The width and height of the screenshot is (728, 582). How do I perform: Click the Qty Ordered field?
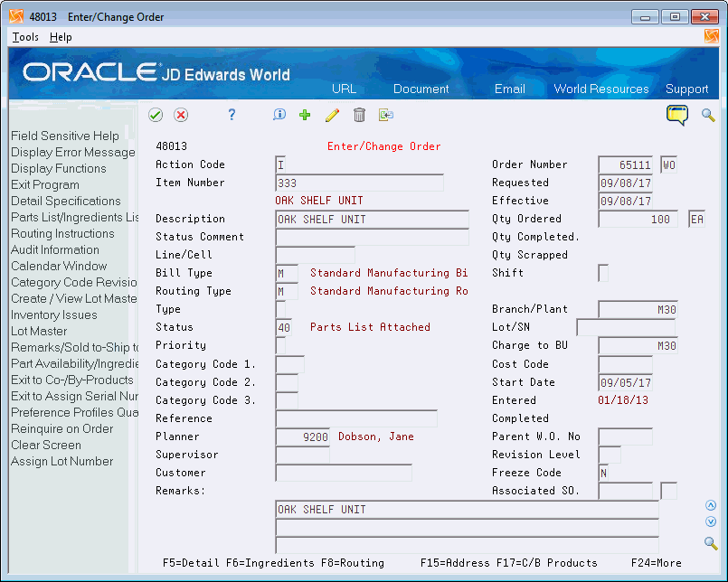638,219
